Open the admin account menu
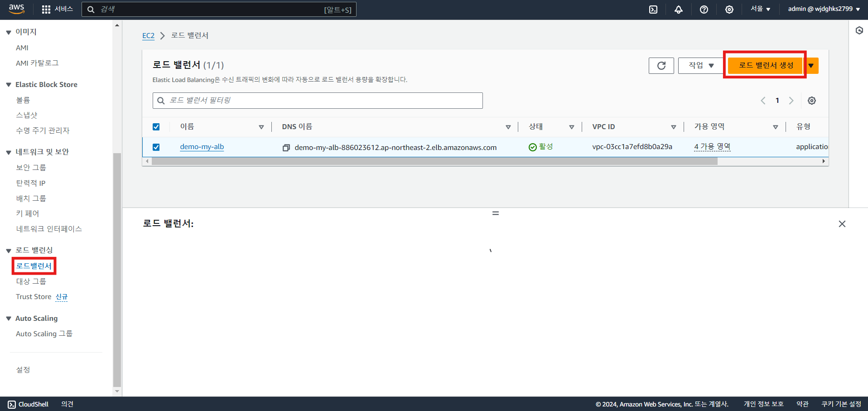This screenshot has width=868, height=411. (824, 9)
